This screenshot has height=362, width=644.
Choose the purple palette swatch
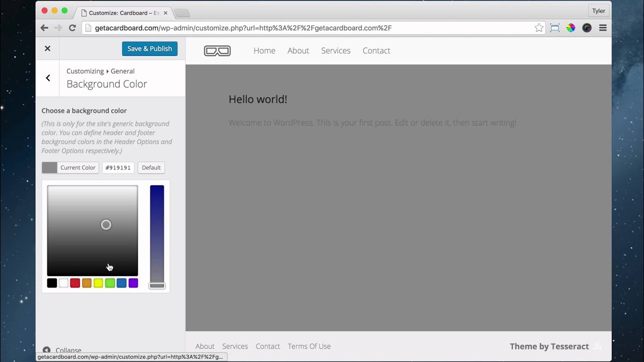[x=133, y=283]
